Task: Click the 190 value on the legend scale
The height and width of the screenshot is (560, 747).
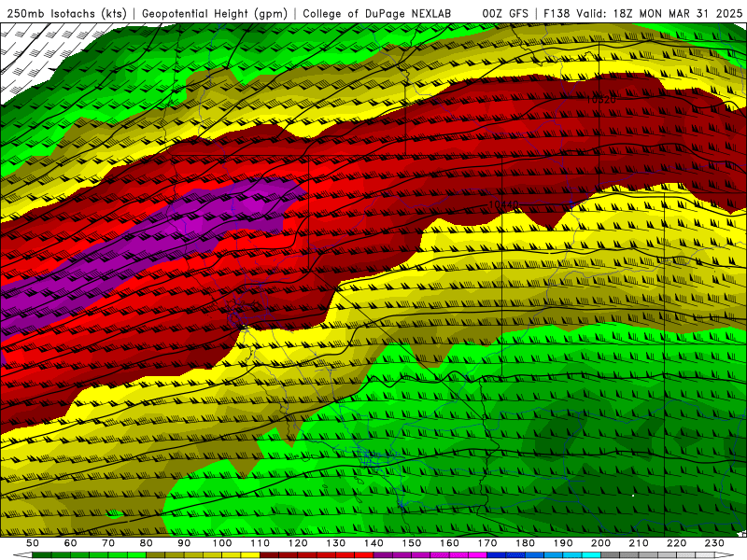Action: pos(563,543)
